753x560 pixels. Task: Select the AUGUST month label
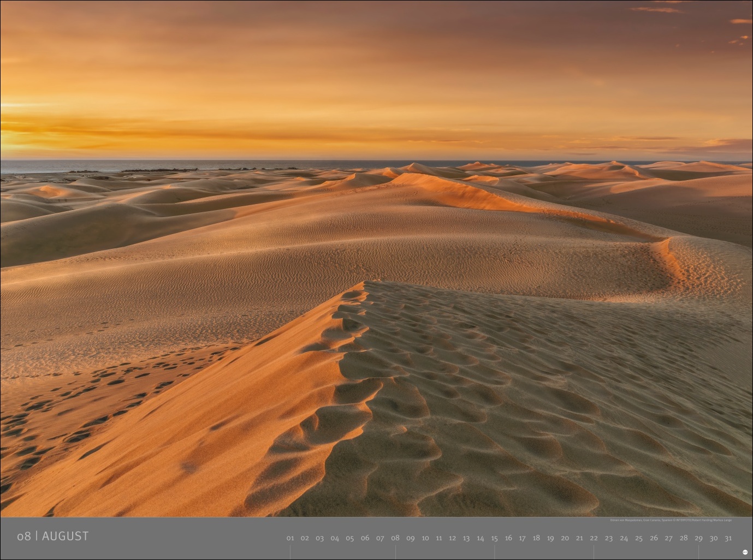click(65, 536)
